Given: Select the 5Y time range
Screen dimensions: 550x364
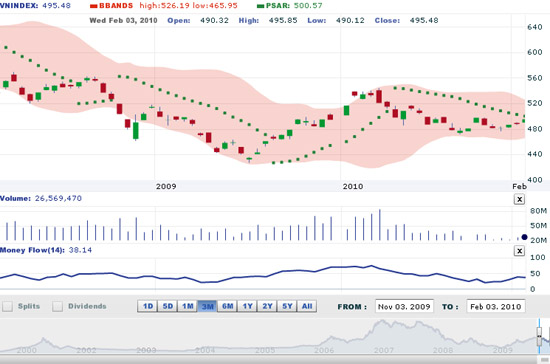Looking at the screenshot, I should tap(287, 306).
